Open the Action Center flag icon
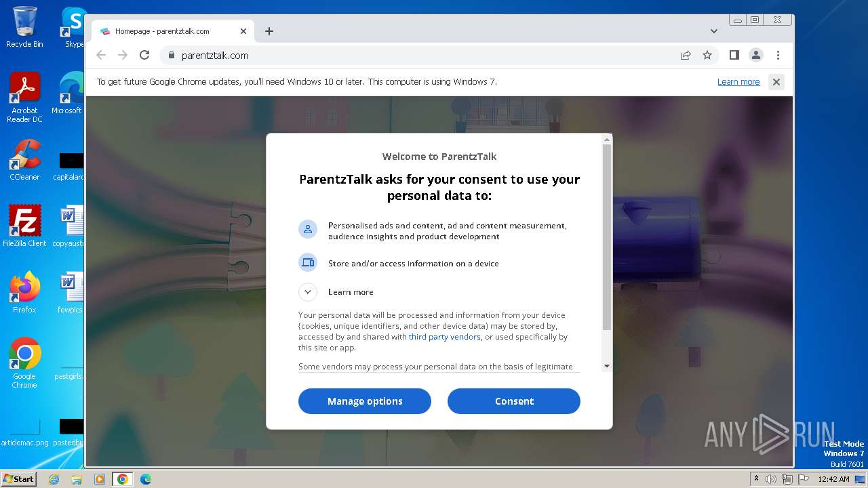Image resolution: width=868 pixels, height=488 pixels. pos(803,479)
